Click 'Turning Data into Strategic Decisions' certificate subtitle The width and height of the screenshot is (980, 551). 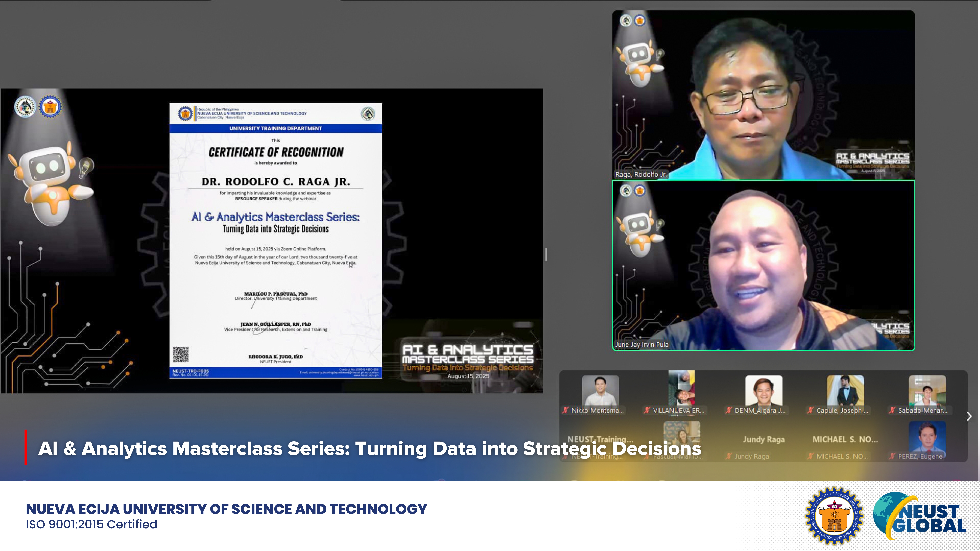275,229
